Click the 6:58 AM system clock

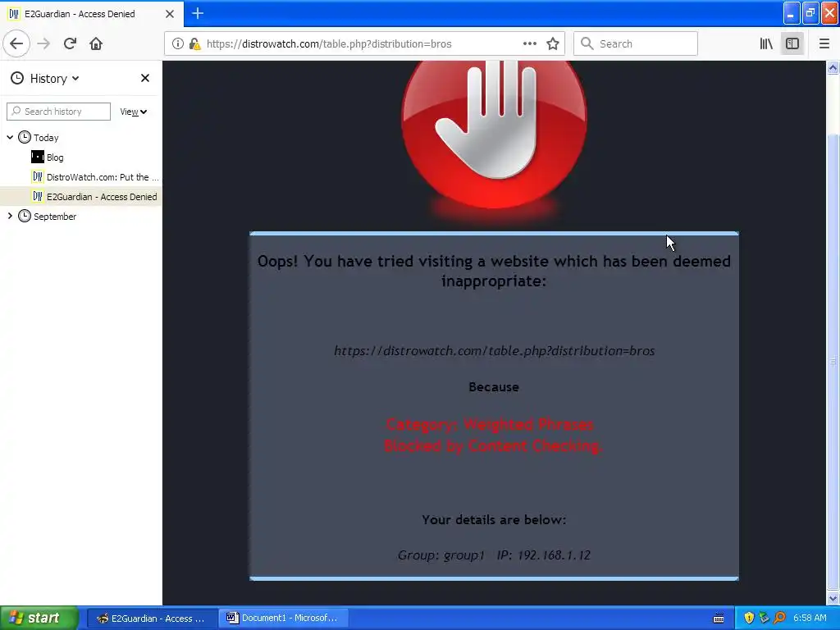(x=810, y=618)
